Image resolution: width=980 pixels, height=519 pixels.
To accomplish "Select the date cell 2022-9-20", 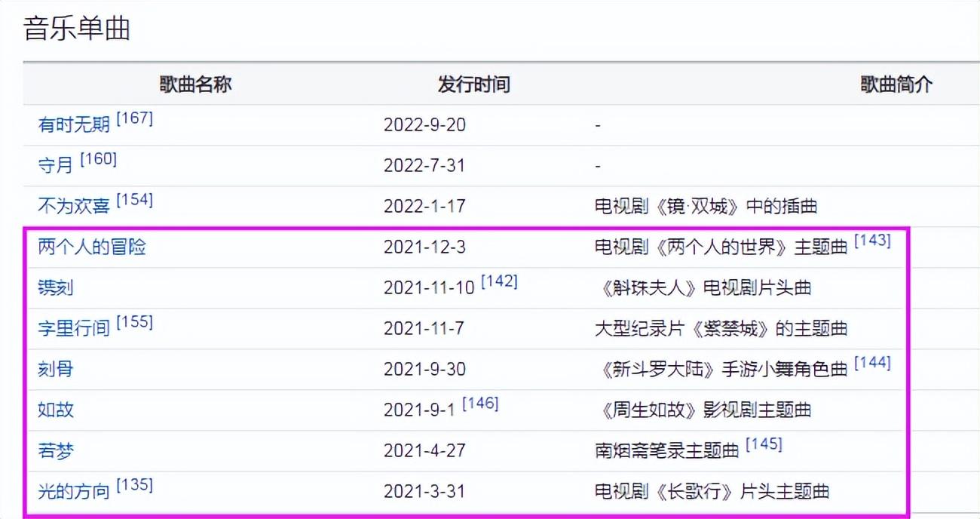I will (x=424, y=125).
